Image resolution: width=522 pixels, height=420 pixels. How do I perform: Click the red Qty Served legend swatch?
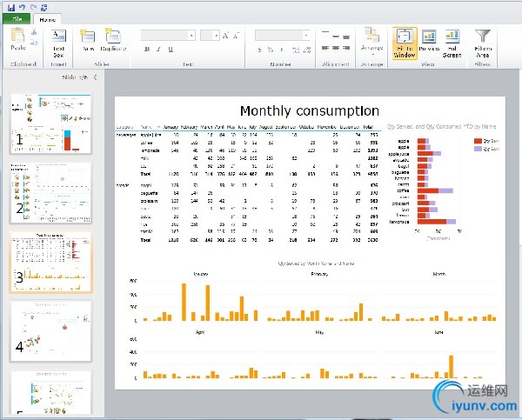pyautogui.click(x=478, y=141)
